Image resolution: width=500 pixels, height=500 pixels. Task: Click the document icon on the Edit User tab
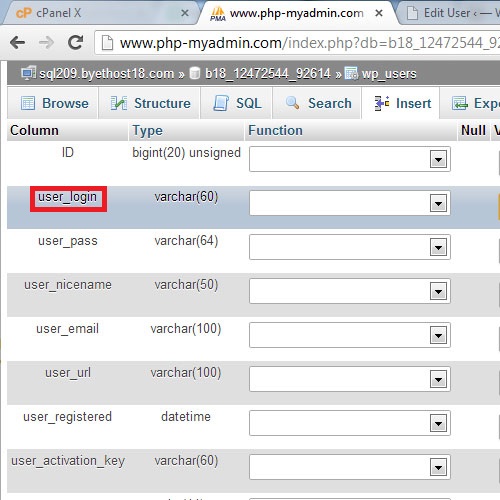412,13
